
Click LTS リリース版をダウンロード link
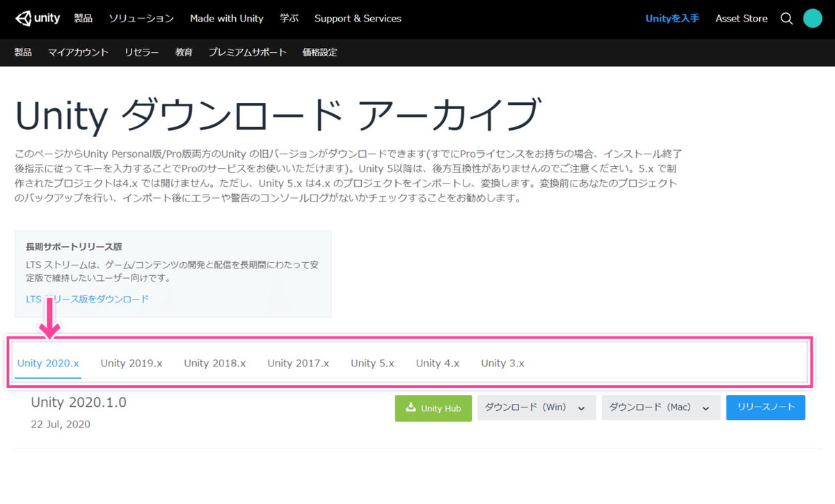point(87,299)
